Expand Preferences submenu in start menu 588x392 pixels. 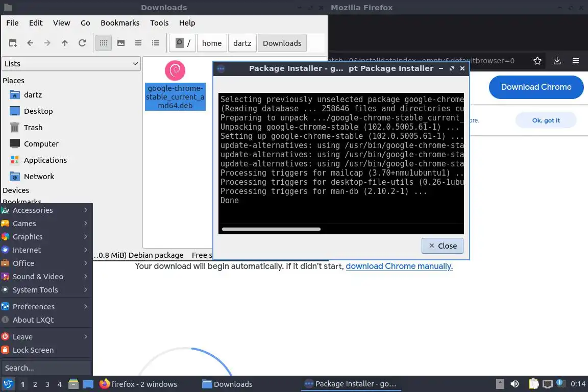[x=46, y=306]
